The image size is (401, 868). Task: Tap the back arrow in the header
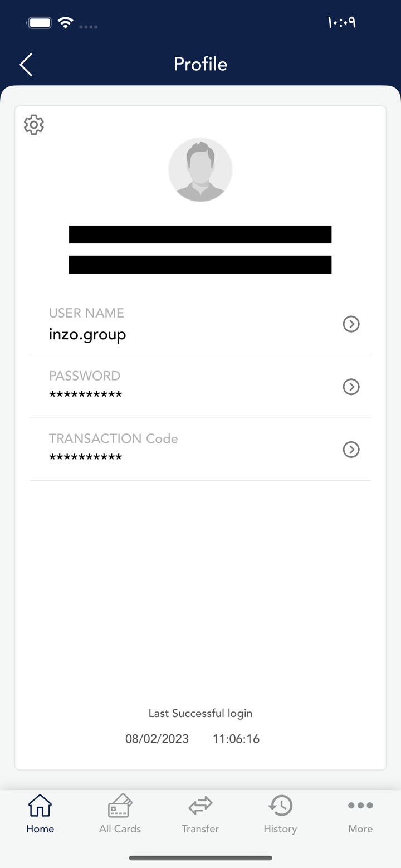click(x=26, y=65)
